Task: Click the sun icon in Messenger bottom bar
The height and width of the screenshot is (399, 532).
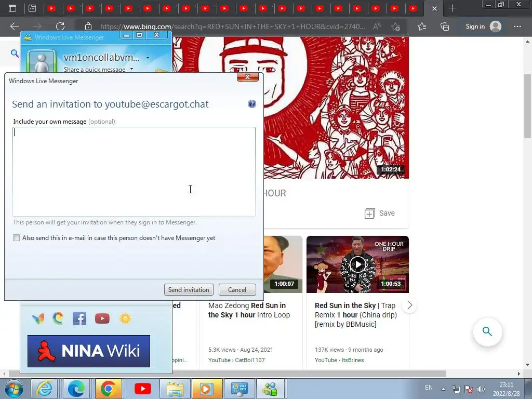Action: (125, 318)
